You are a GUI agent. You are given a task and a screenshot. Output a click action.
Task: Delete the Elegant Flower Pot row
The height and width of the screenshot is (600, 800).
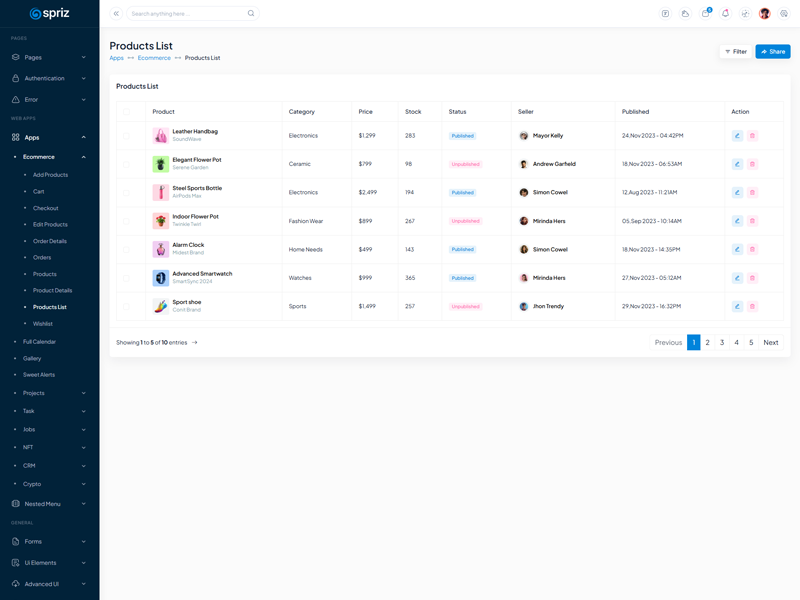(x=752, y=164)
